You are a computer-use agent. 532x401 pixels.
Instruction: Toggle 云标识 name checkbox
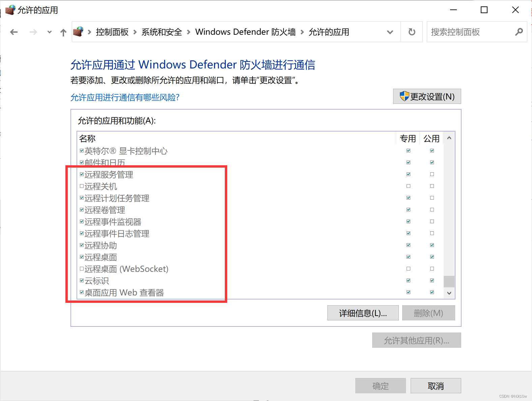click(82, 281)
